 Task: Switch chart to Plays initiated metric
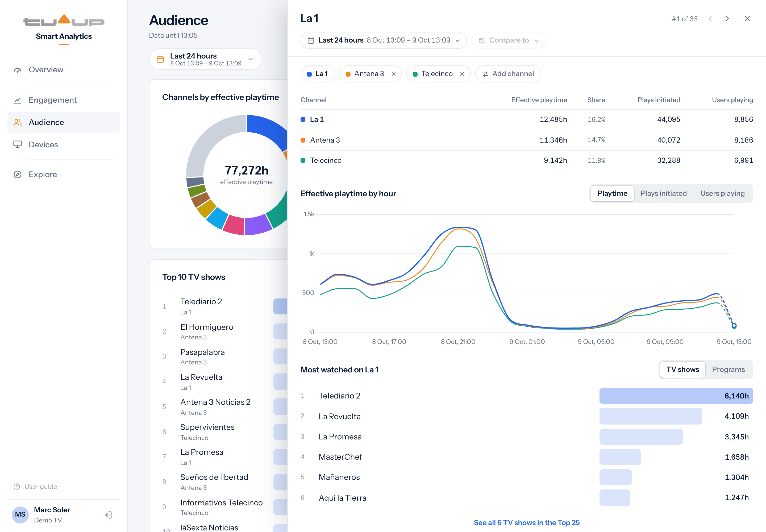pyautogui.click(x=664, y=193)
